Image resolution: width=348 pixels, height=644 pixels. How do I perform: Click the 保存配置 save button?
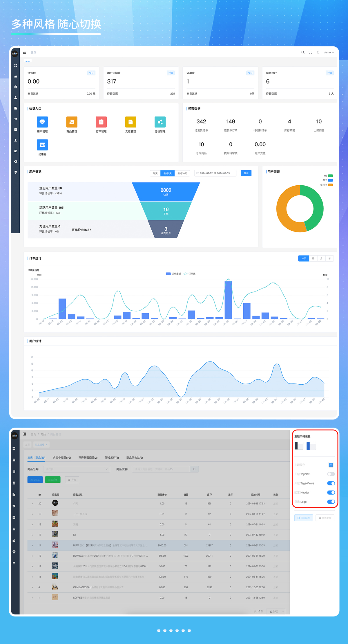pos(304,518)
